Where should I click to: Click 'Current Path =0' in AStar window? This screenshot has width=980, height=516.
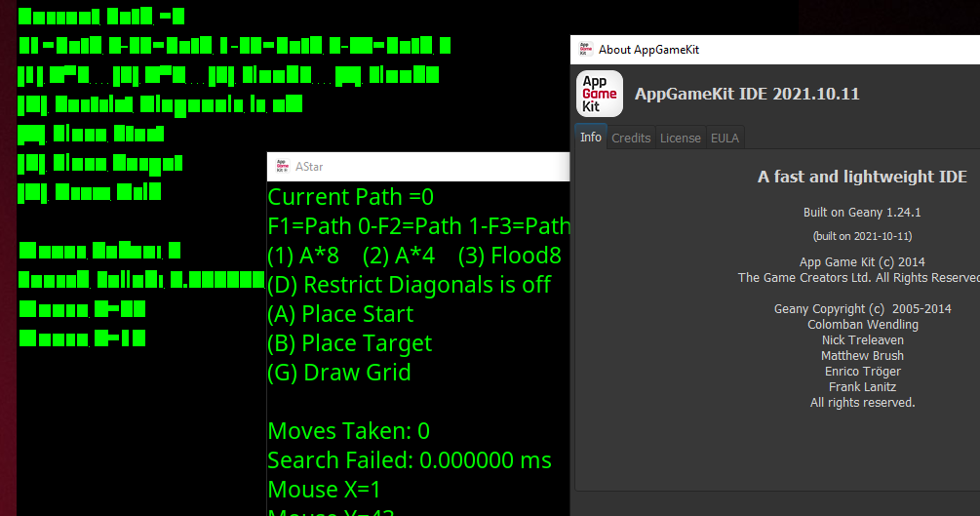351,197
